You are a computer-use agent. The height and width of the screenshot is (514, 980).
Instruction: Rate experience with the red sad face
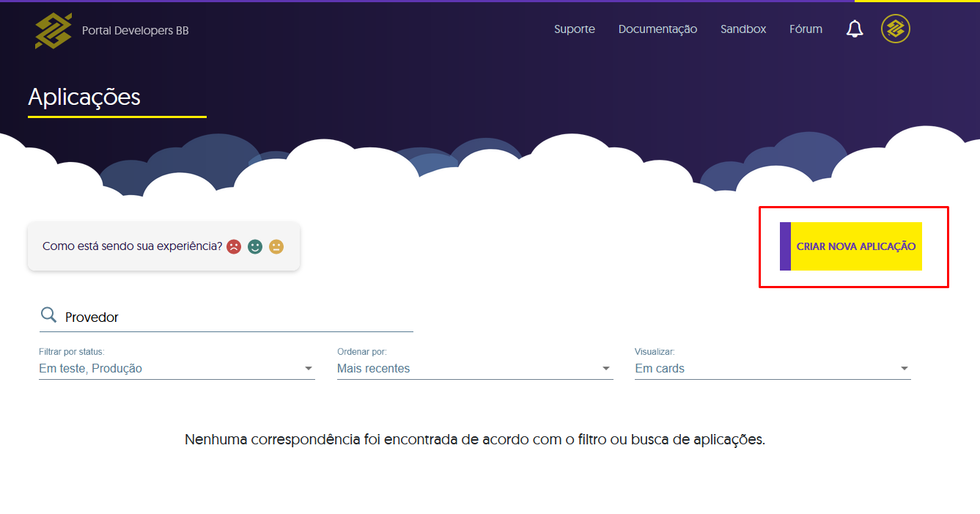click(x=234, y=247)
